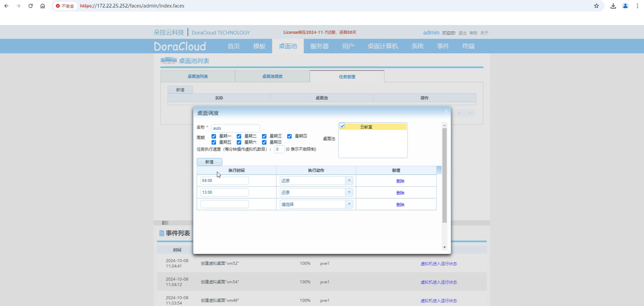The width and height of the screenshot is (644, 306).
Task: Bookmark page with the star icon
Action: pyautogui.click(x=597, y=6)
